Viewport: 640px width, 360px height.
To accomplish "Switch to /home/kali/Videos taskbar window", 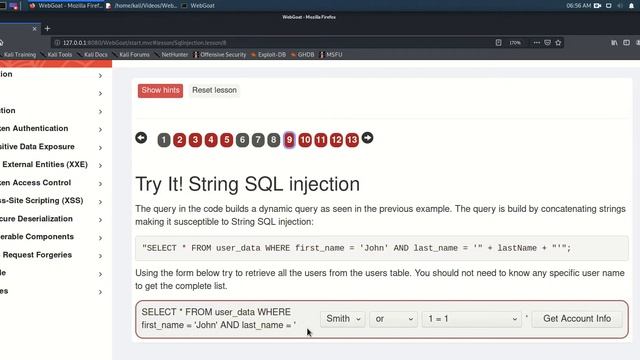I will 142,6.
